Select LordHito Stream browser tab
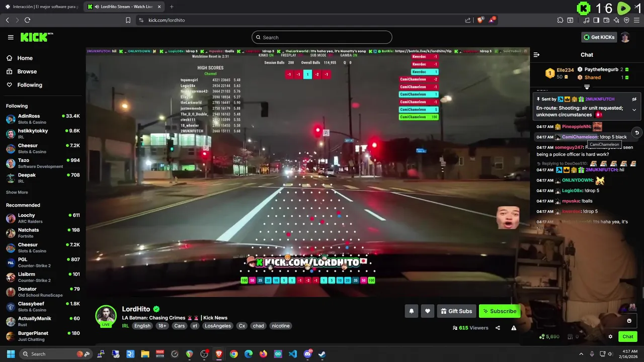 pyautogui.click(x=124, y=7)
